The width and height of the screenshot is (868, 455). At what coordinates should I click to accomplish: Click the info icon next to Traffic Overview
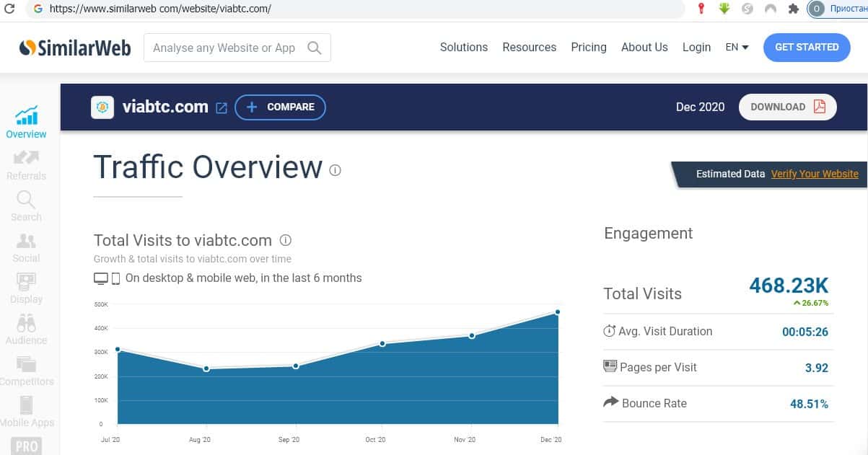tap(335, 170)
